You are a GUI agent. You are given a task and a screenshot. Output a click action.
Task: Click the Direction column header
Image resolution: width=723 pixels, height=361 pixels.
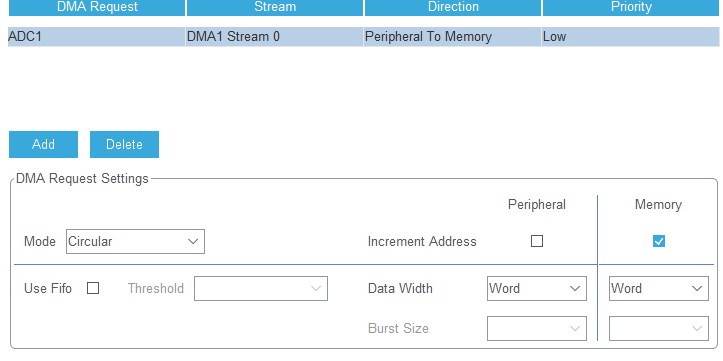453,7
